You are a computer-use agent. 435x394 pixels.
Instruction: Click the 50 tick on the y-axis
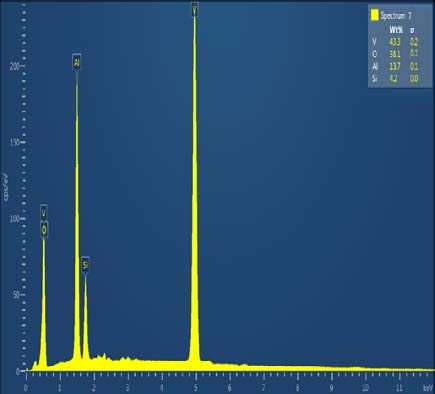pyautogui.click(x=17, y=295)
